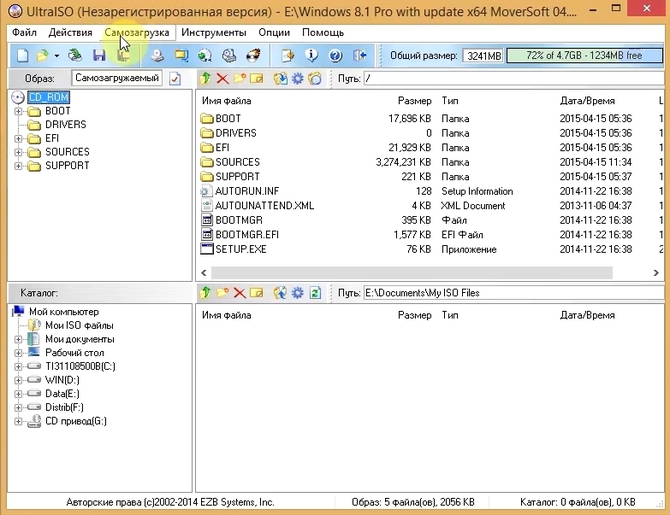The height and width of the screenshot is (515, 670).
Task: Click the Register document-arrow toolbar icon
Action: 288,56
